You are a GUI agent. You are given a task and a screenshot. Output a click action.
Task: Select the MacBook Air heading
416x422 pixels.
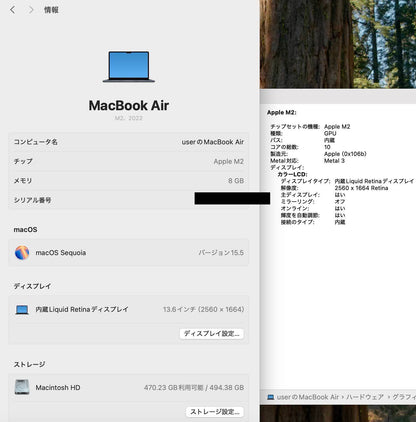tap(129, 105)
